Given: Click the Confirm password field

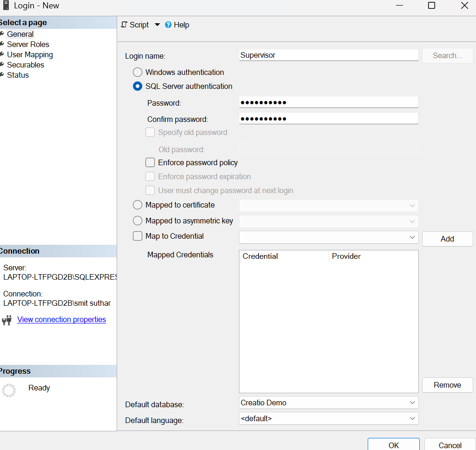Looking at the screenshot, I should (x=329, y=119).
